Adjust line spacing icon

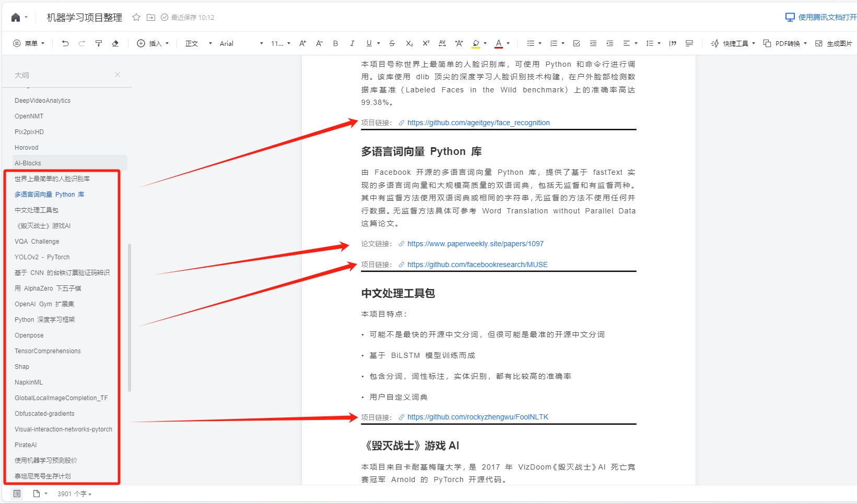pos(650,43)
